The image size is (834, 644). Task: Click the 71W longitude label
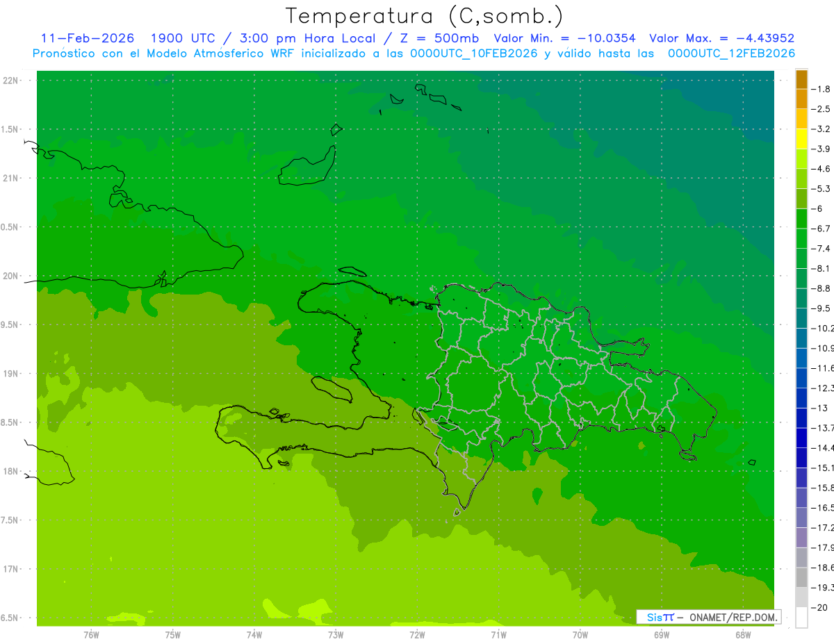point(498,635)
